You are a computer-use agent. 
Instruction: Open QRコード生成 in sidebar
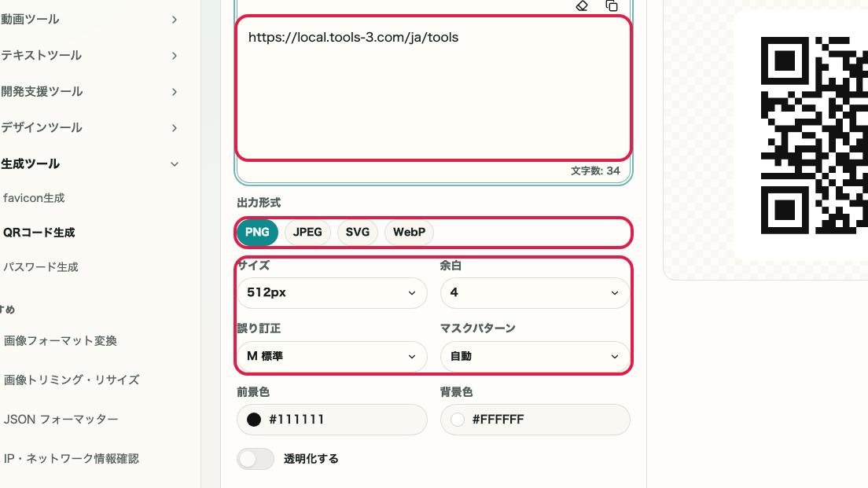39,233
